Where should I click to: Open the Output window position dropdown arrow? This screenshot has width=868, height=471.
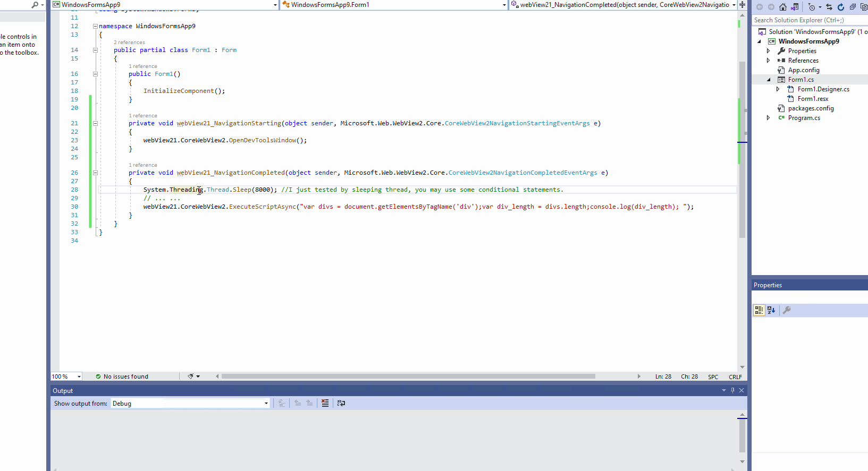tap(723, 390)
